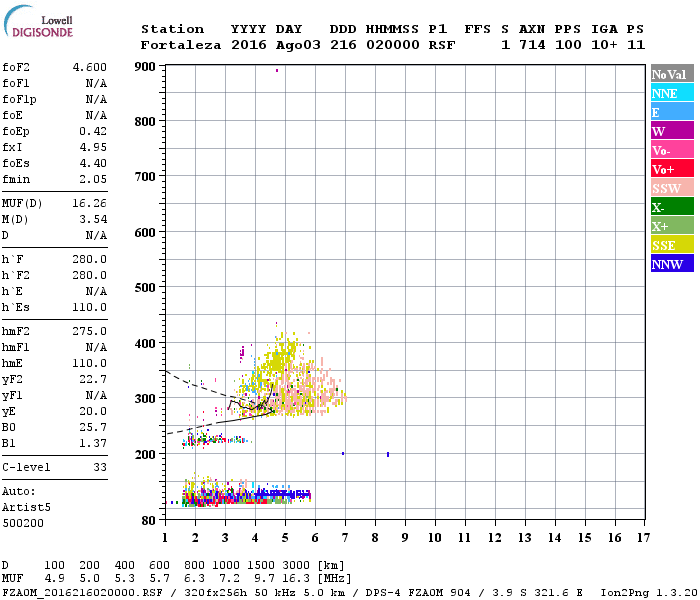Image resolution: width=700 pixels, height=600 pixels.
Task: Click the time stamp 020000
Action: (393, 45)
